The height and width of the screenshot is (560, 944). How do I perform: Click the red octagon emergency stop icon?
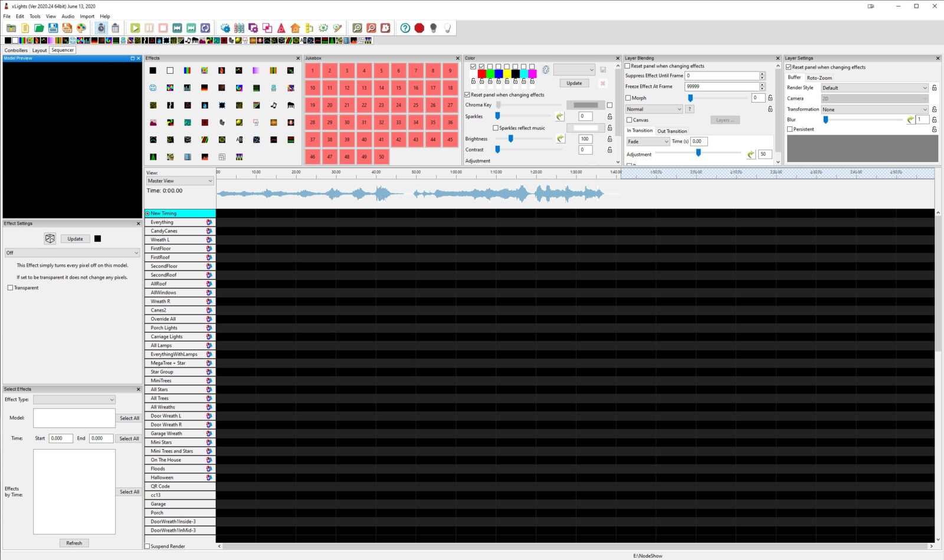tap(420, 28)
